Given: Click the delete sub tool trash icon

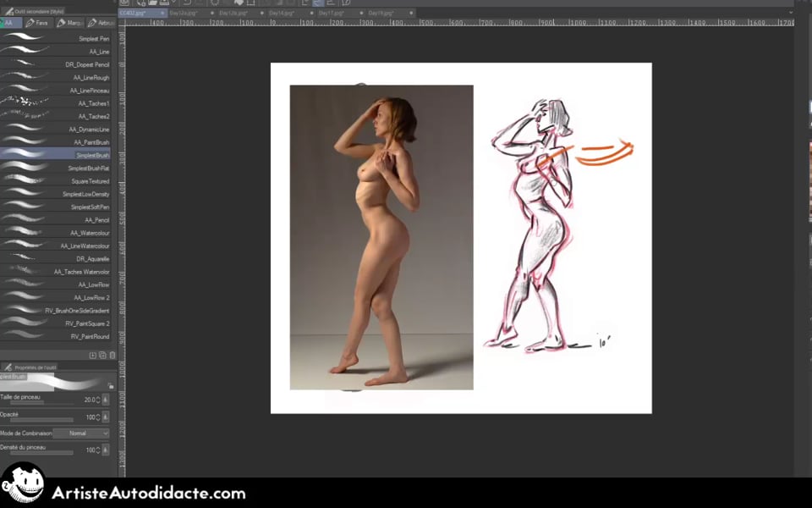Looking at the screenshot, I should 112,355.
